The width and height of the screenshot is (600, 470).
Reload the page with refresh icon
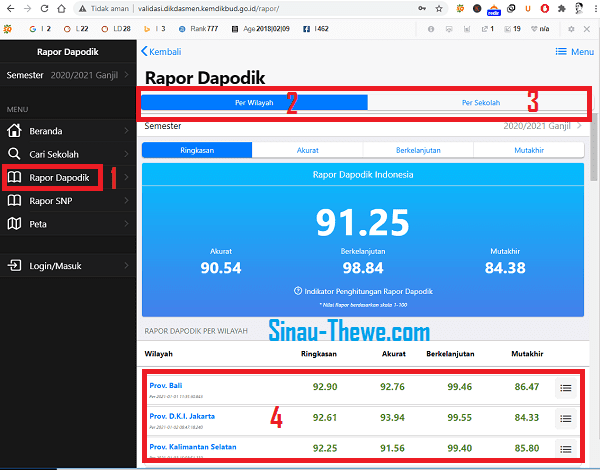coord(44,8)
